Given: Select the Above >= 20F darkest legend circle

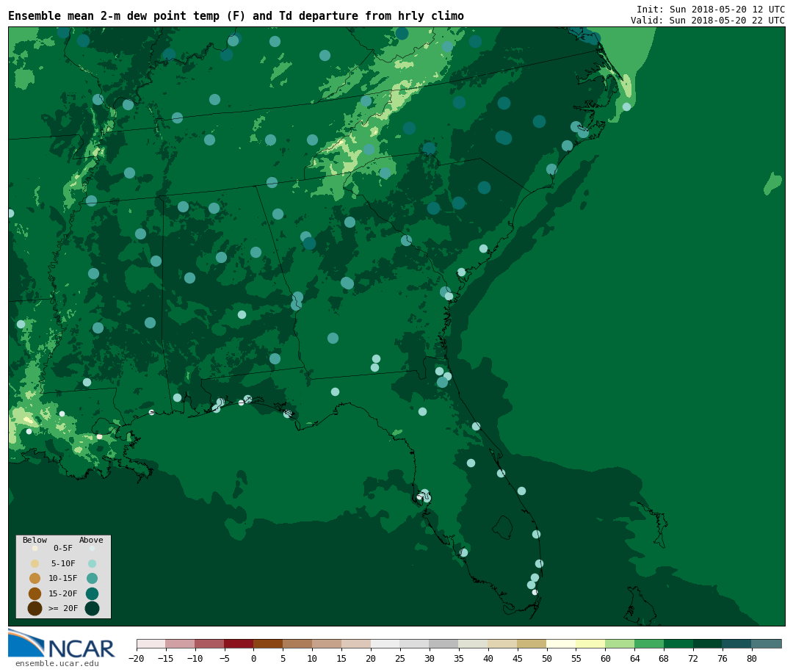Looking at the screenshot, I should [x=92, y=608].
